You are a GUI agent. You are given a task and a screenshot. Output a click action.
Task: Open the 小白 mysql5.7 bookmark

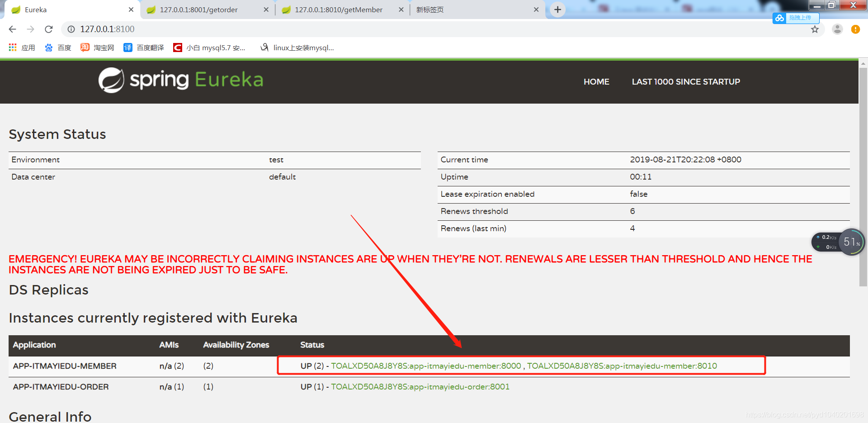pos(209,48)
